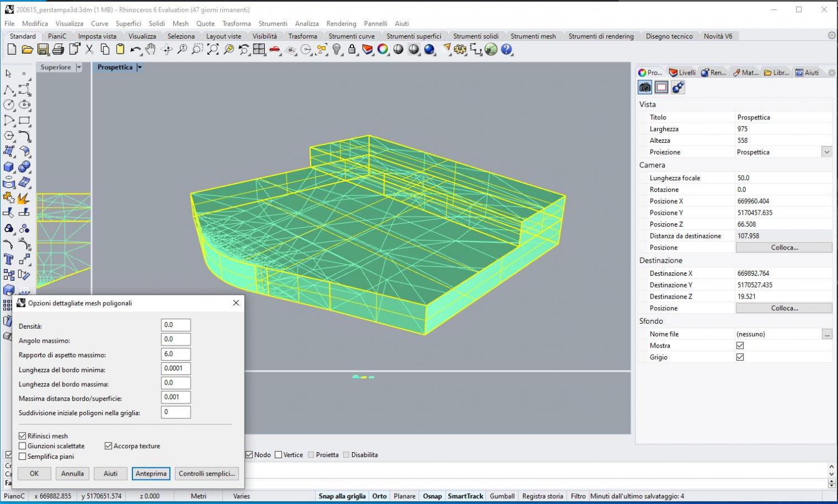This screenshot has height=504, width=838.
Task: Enable the Giunzioni scalettate checkbox
Action: pyautogui.click(x=22, y=446)
